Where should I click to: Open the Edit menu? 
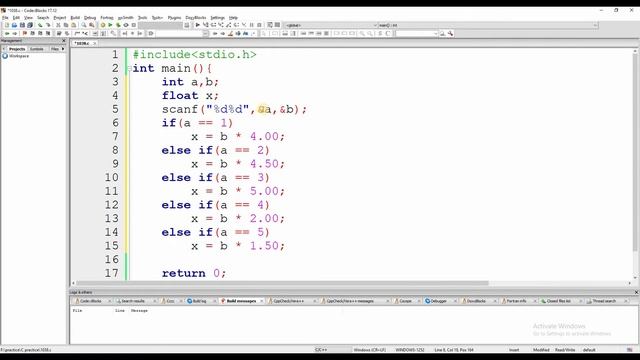(16, 18)
